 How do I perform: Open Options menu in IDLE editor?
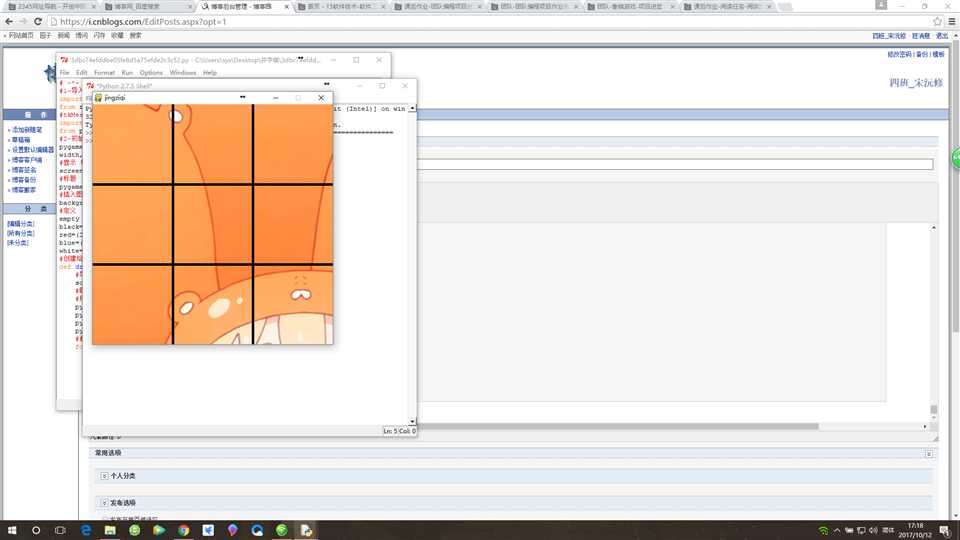(151, 73)
